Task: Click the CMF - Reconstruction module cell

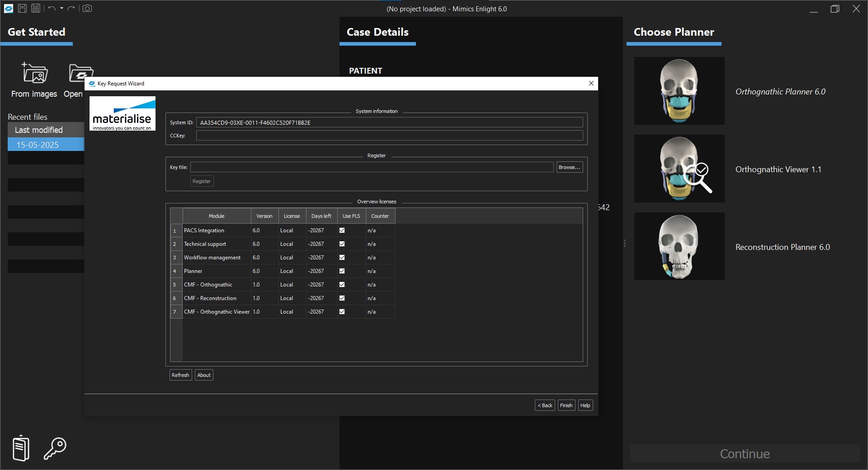Action: coord(217,298)
